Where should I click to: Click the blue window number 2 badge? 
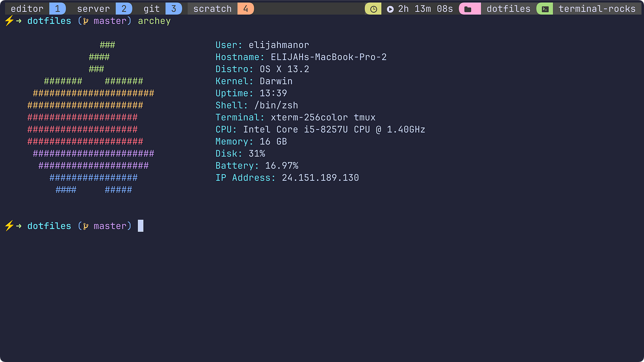pyautogui.click(x=124, y=9)
